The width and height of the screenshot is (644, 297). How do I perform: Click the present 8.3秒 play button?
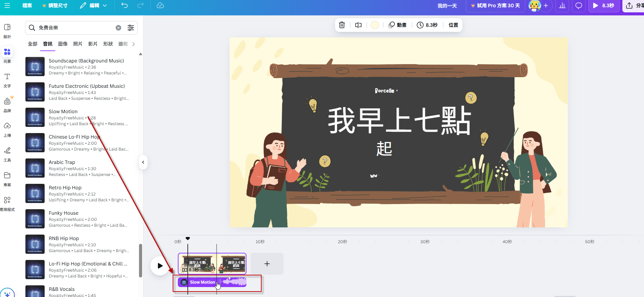point(604,5)
